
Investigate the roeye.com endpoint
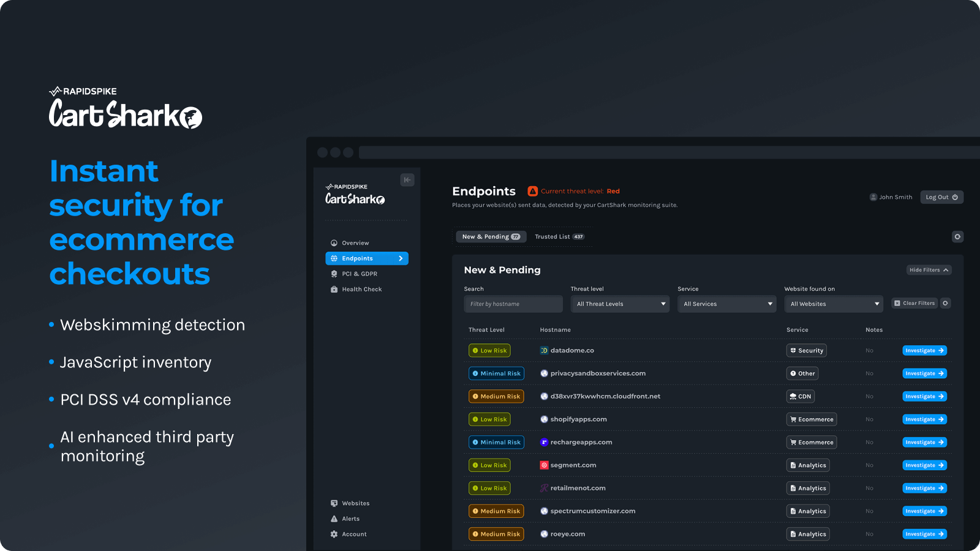tap(925, 534)
